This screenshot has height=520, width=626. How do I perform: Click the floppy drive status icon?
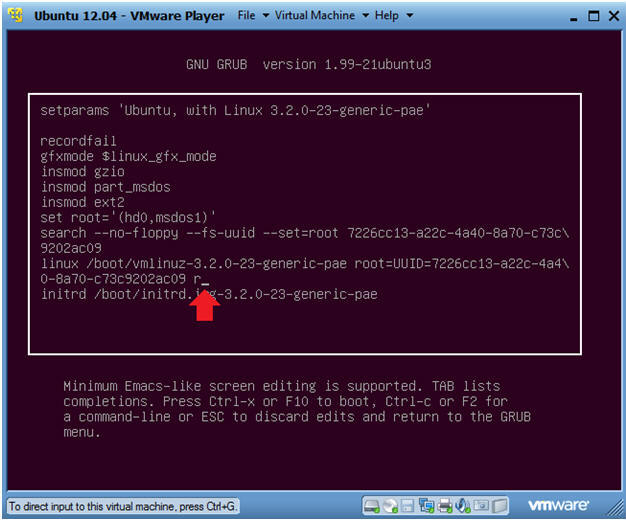408,506
